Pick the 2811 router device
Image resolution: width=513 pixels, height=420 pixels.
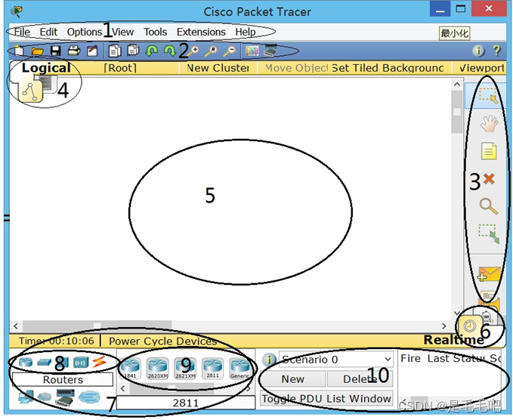point(212,368)
